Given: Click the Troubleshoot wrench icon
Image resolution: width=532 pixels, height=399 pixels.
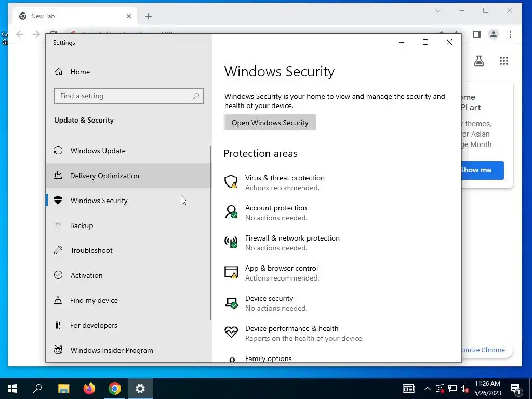Looking at the screenshot, I should coord(58,250).
